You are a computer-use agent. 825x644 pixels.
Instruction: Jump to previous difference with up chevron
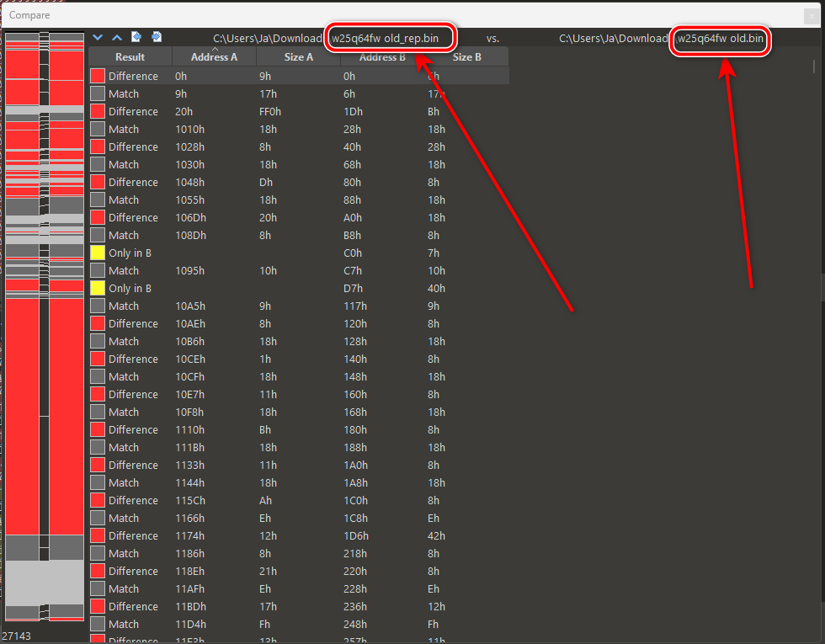pos(117,37)
